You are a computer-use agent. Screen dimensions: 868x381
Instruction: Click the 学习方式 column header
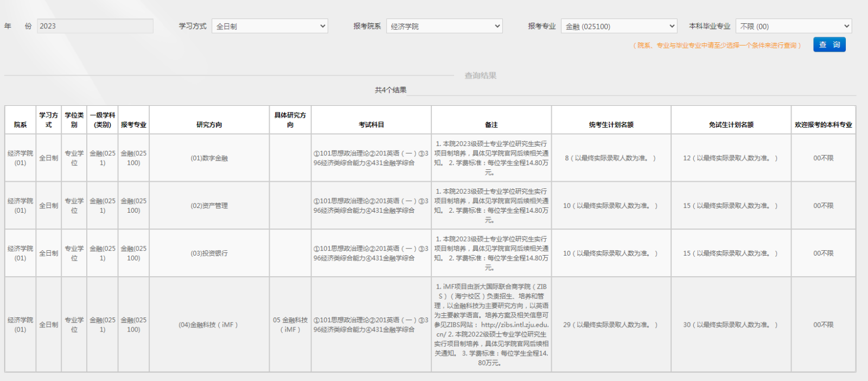click(x=49, y=120)
